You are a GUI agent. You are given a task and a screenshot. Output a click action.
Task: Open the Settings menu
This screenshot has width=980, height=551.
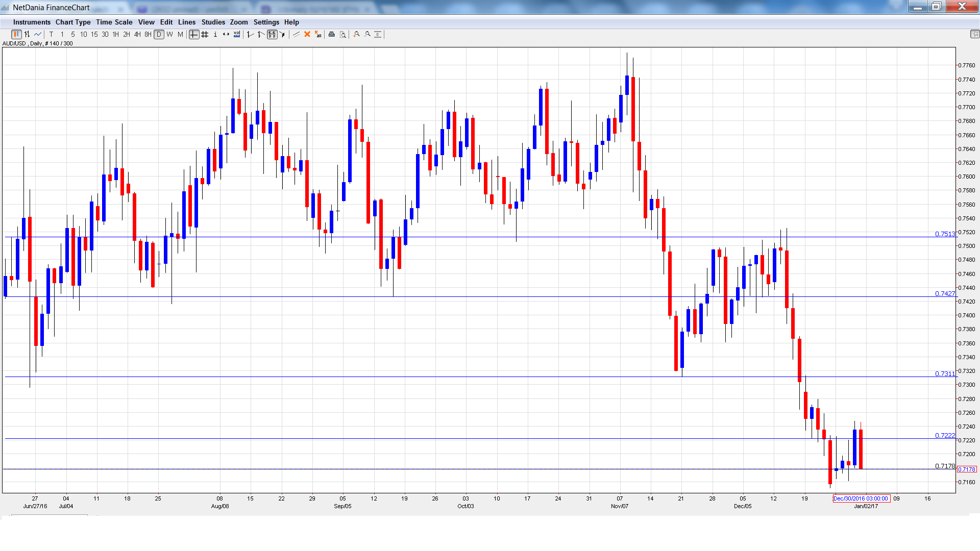[266, 22]
